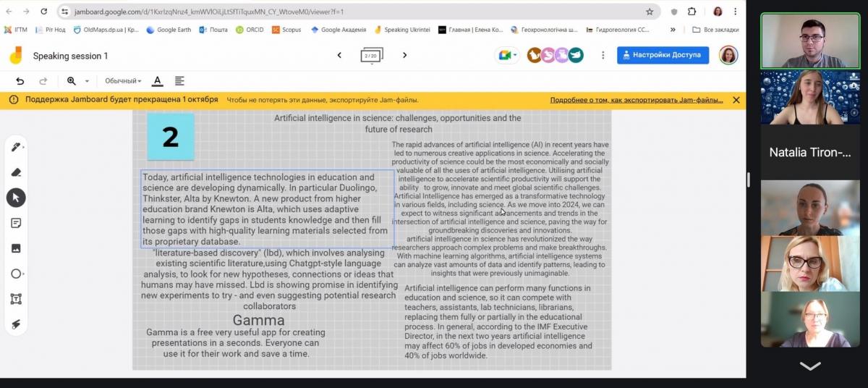Open the Google Meet call menu
Screen dimensions: 868x388
pyautogui.click(x=507, y=55)
